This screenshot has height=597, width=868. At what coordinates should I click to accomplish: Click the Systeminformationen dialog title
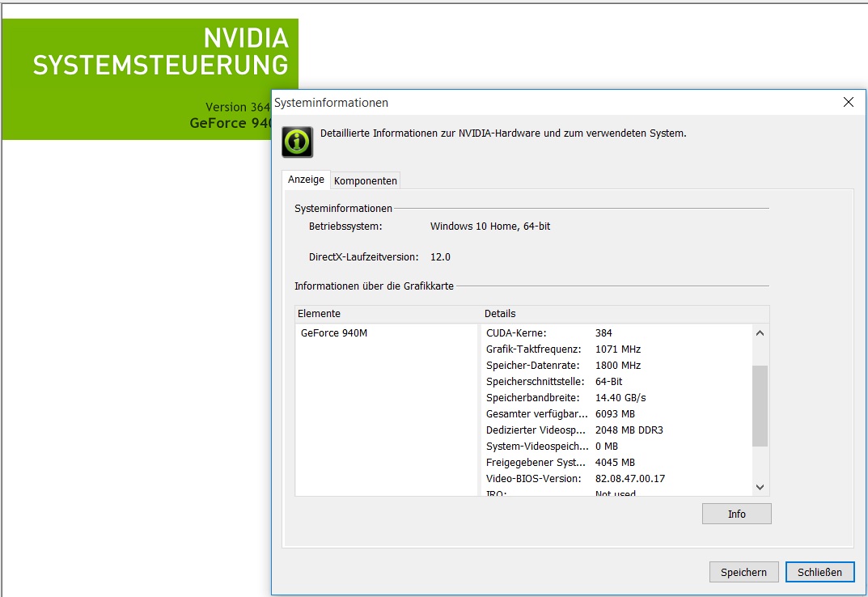coord(331,103)
